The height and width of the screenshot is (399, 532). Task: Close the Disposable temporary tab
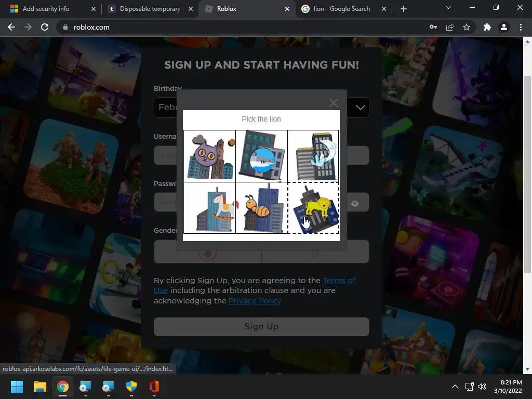191,9
